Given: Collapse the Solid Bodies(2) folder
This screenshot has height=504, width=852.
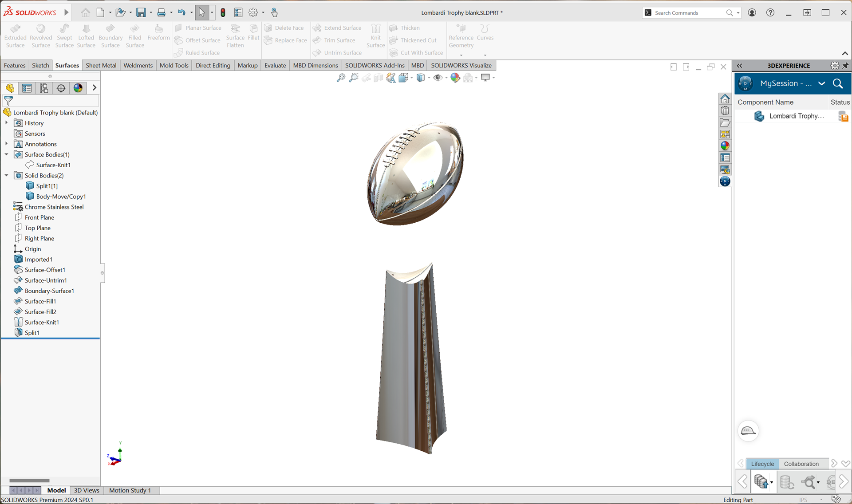Looking at the screenshot, I should click(6, 175).
